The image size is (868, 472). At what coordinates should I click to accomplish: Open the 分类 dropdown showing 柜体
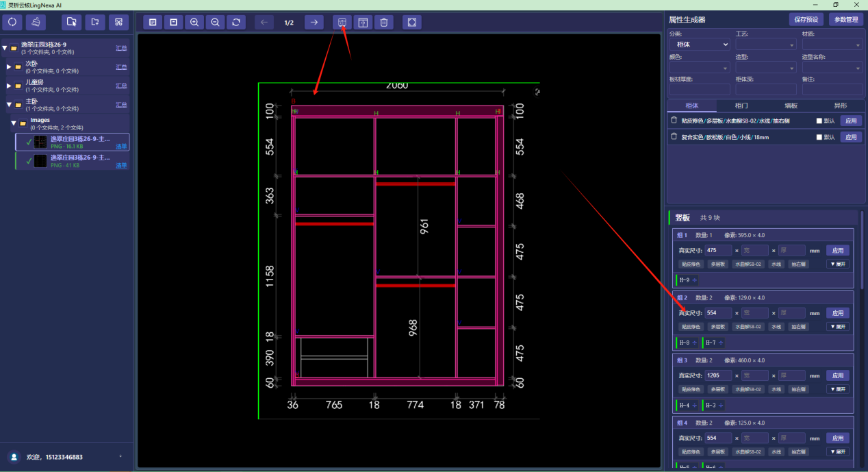700,44
